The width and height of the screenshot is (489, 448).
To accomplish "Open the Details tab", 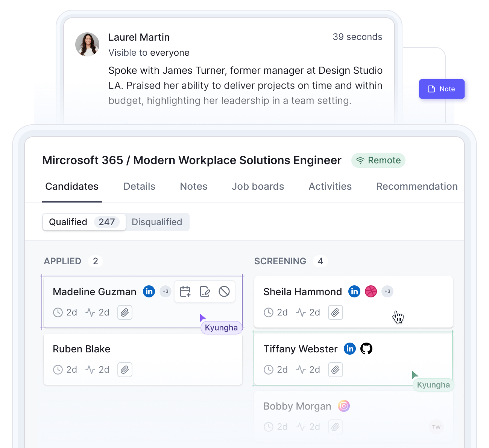I will 140,186.
